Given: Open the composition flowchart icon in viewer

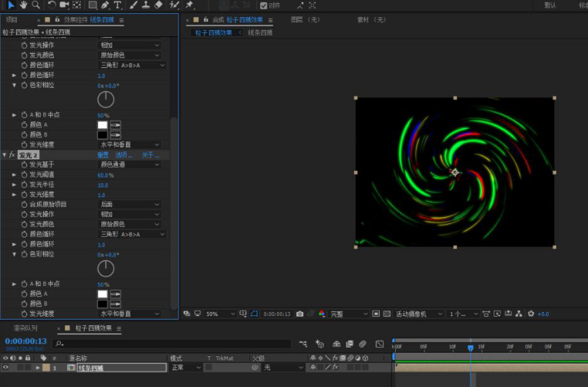Looking at the screenshot, I should click(519, 314).
